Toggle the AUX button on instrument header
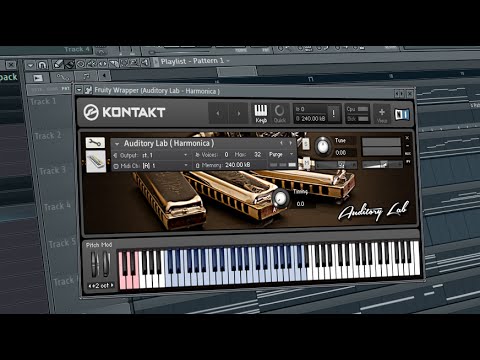The image size is (480, 360). point(408,154)
